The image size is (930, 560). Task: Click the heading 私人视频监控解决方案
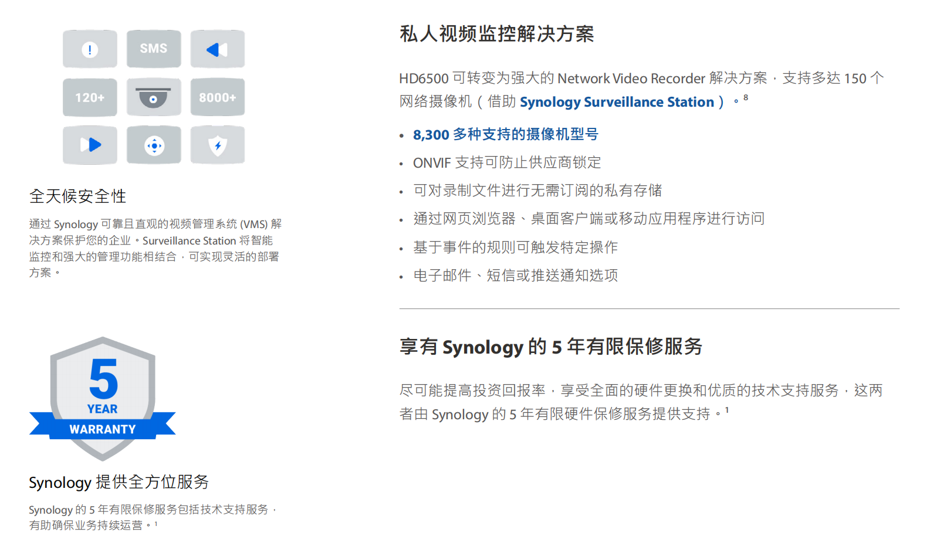(497, 33)
